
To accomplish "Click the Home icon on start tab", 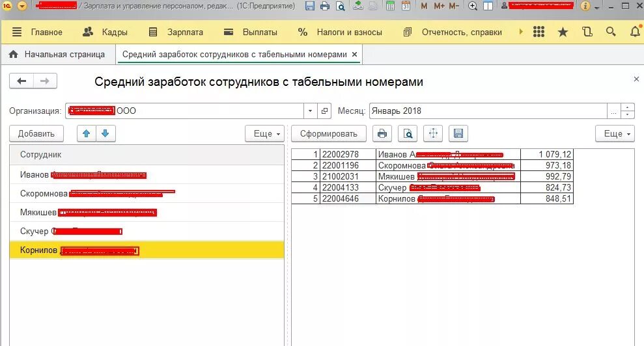I will [13, 54].
